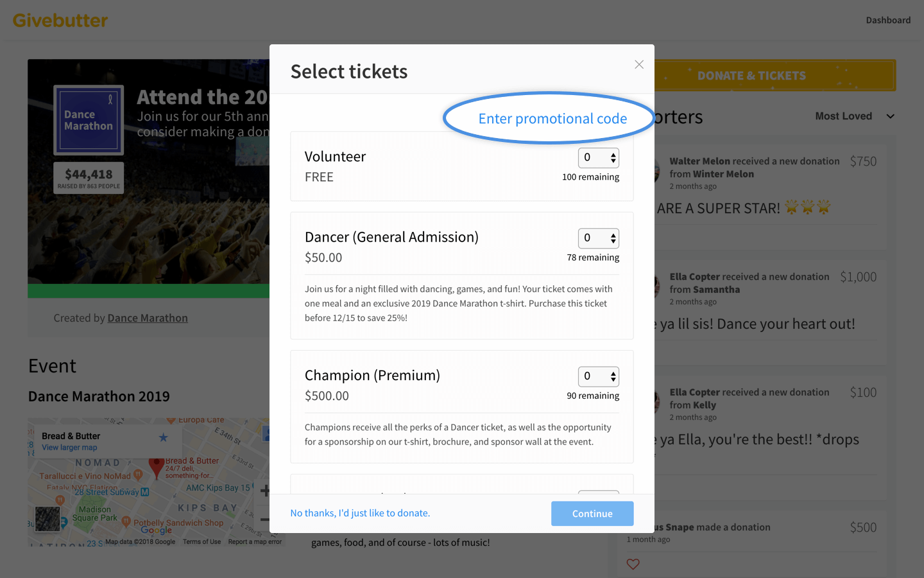Click the Enter promotional code link

point(552,119)
